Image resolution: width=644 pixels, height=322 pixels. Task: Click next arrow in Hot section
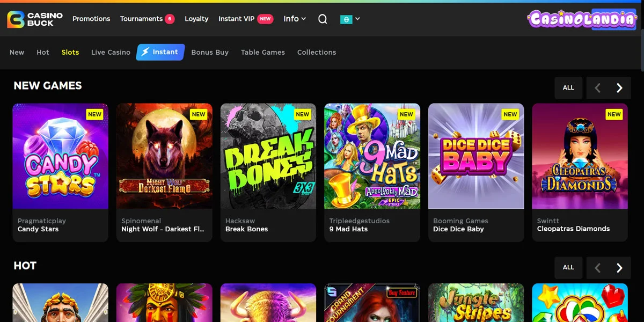(x=620, y=267)
